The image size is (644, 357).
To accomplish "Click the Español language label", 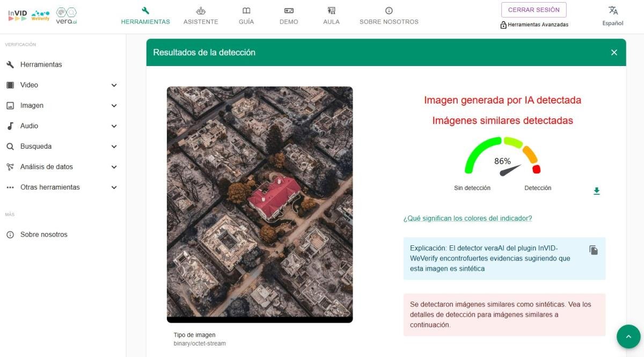I will click(x=613, y=24).
